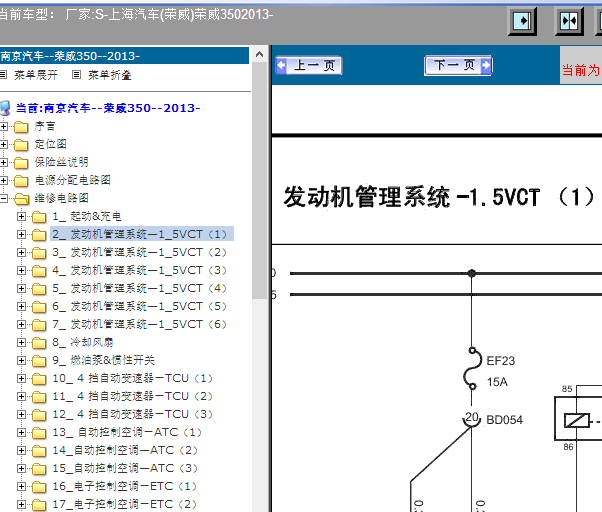Expand the 10_ 4挡自动变速器-TCU (1) node
The height and width of the screenshot is (512, 602).
[x=22, y=378]
